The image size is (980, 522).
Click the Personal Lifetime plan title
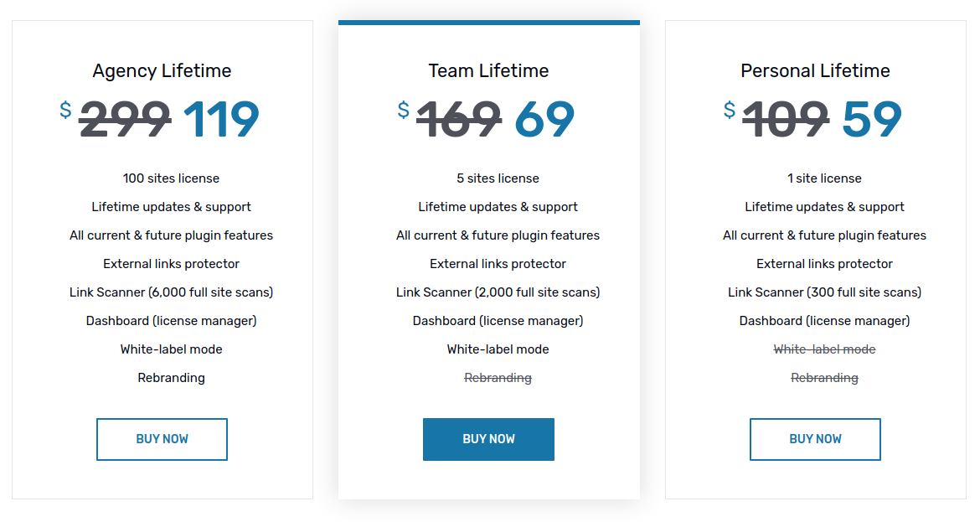point(815,71)
